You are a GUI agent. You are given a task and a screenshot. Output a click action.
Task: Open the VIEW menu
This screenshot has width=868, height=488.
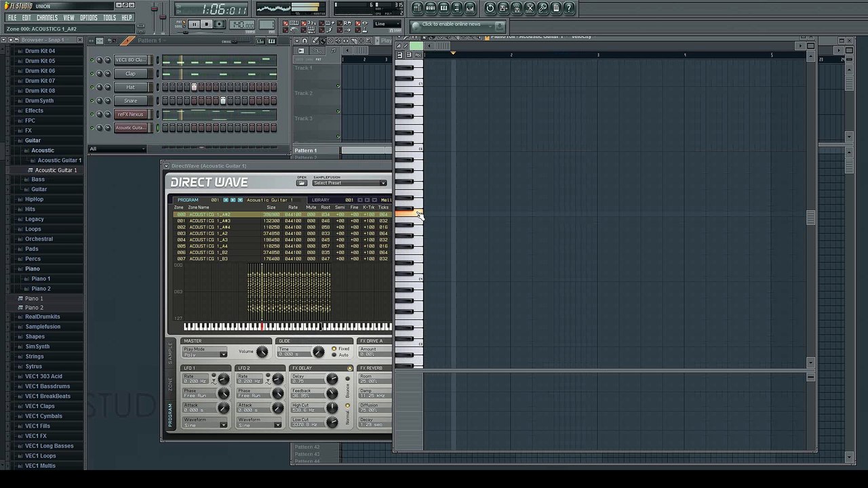pyautogui.click(x=69, y=18)
